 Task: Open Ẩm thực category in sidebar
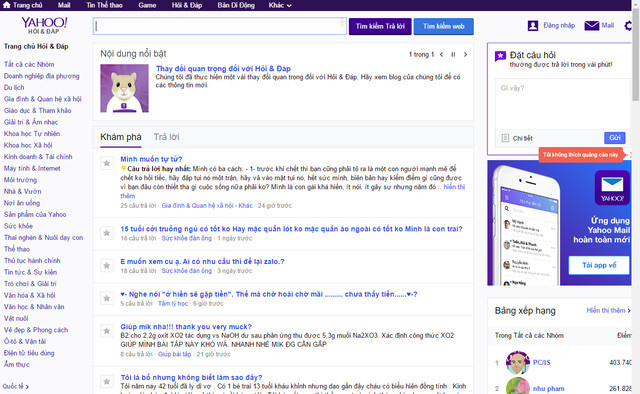click(x=17, y=365)
